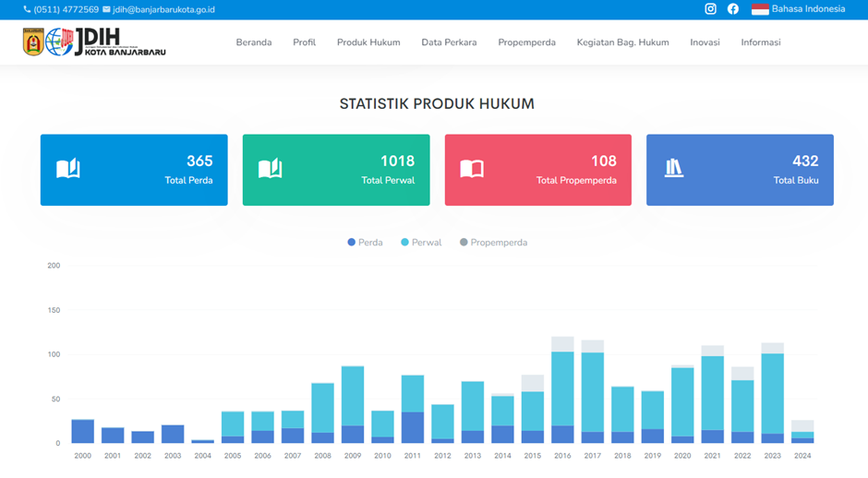Click the book icon on Total Perwal card

(x=270, y=169)
